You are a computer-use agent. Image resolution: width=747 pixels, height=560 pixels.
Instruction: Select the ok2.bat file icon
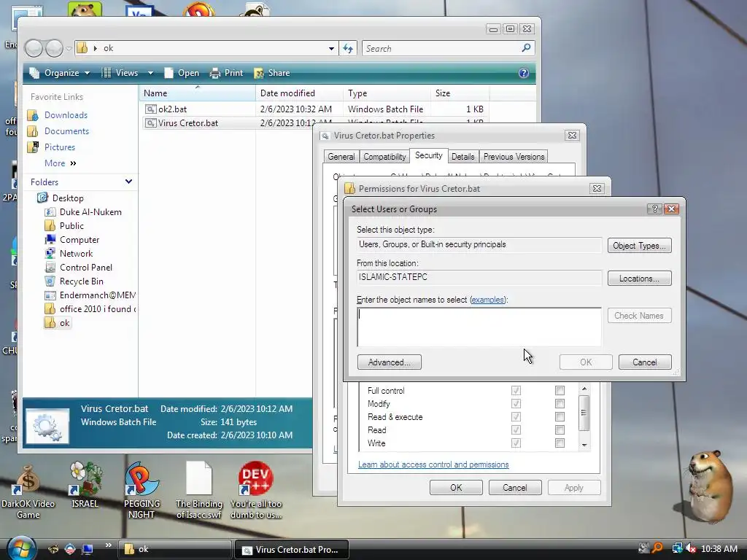pos(150,109)
